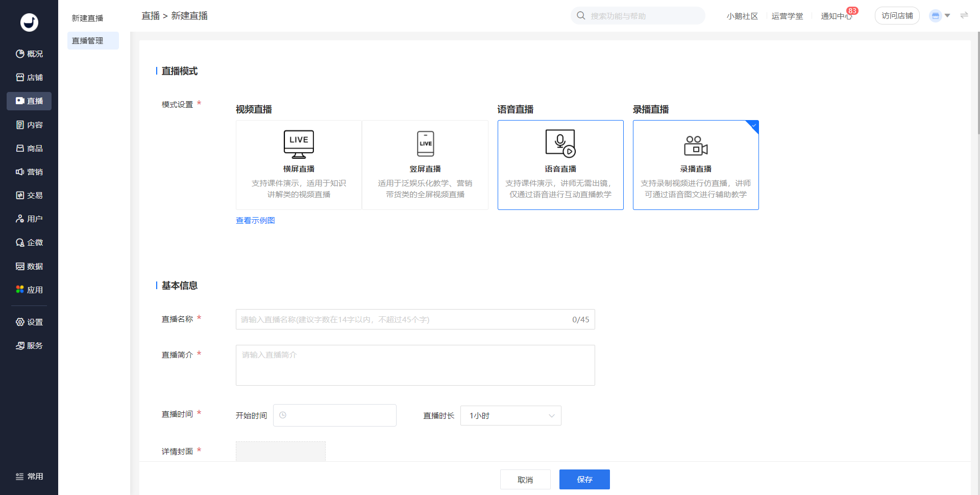Select 语音直播 audio live mode
This screenshot has width=980, height=495.
pos(560,164)
